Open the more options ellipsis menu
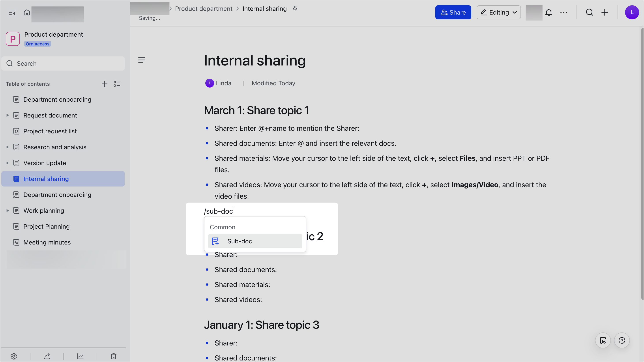Viewport: 644px width, 362px height. (563, 12)
